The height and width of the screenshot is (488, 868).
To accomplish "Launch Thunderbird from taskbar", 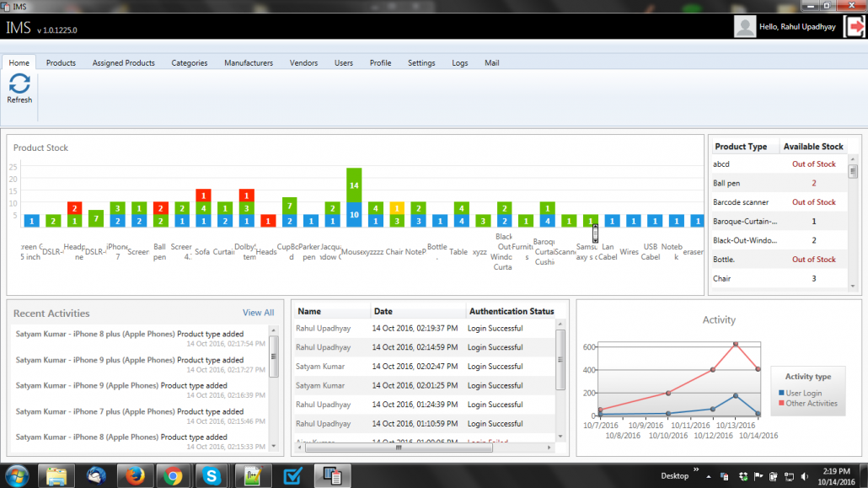I will (x=96, y=476).
